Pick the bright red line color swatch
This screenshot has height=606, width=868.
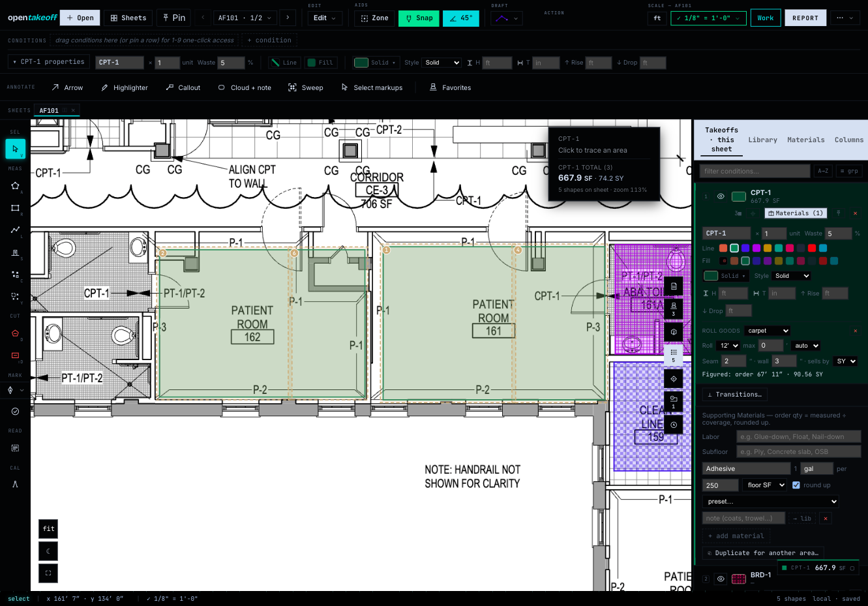pyautogui.click(x=812, y=248)
